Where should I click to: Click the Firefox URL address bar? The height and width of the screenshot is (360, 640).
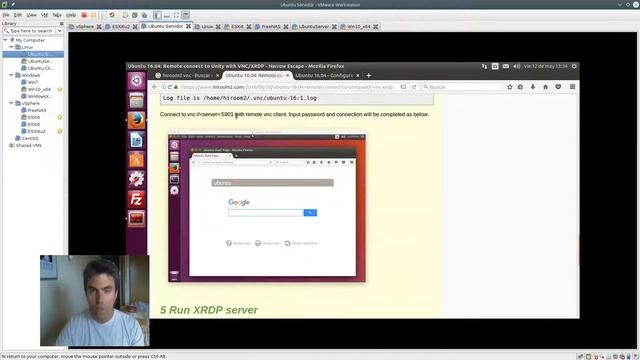pos(287,87)
